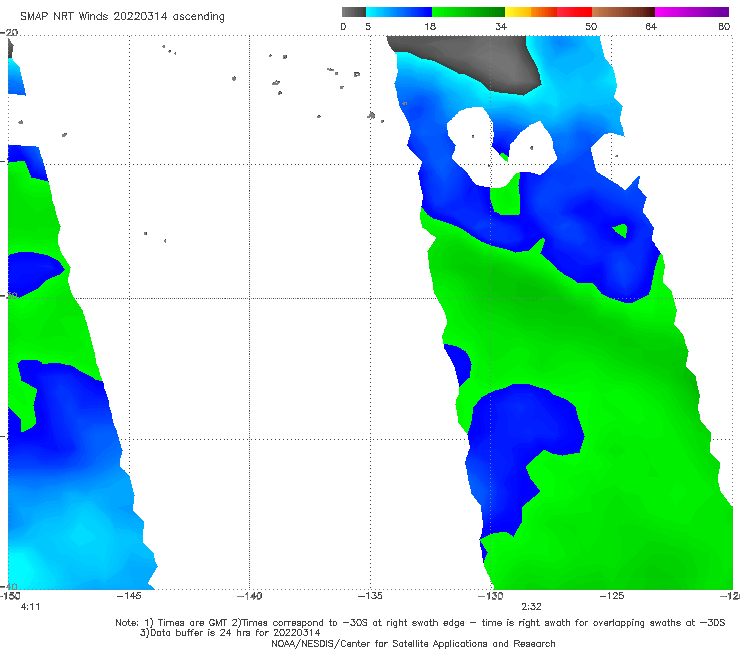Click the swath time '2:32'
Image resolution: width=740 pixels, height=650 pixels.
click(531, 607)
